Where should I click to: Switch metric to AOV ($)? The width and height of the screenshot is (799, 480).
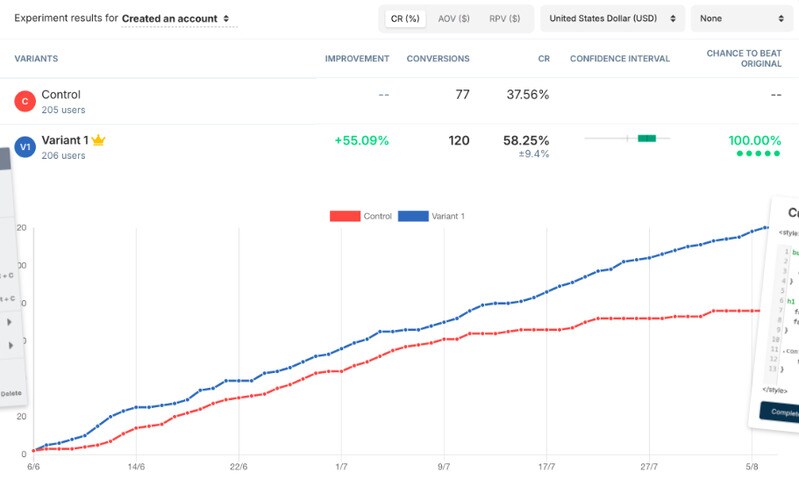[454, 18]
